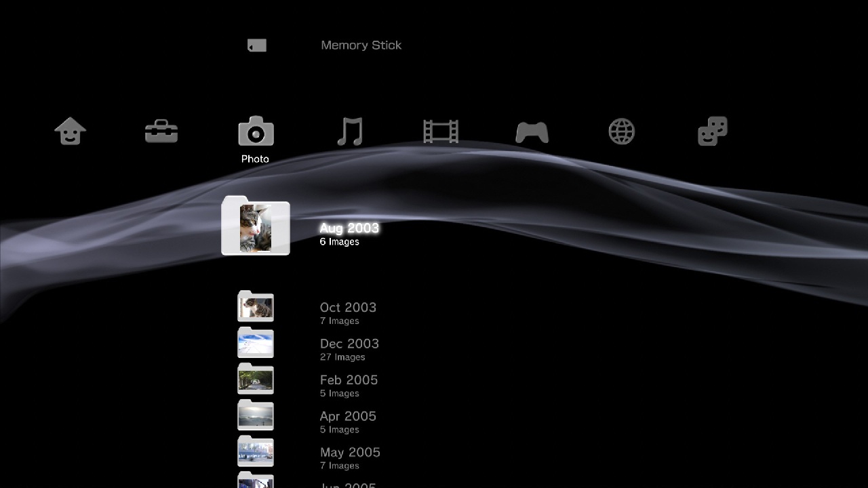Select the Friends icon
This screenshot has width=868, height=488.
pos(713,131)
